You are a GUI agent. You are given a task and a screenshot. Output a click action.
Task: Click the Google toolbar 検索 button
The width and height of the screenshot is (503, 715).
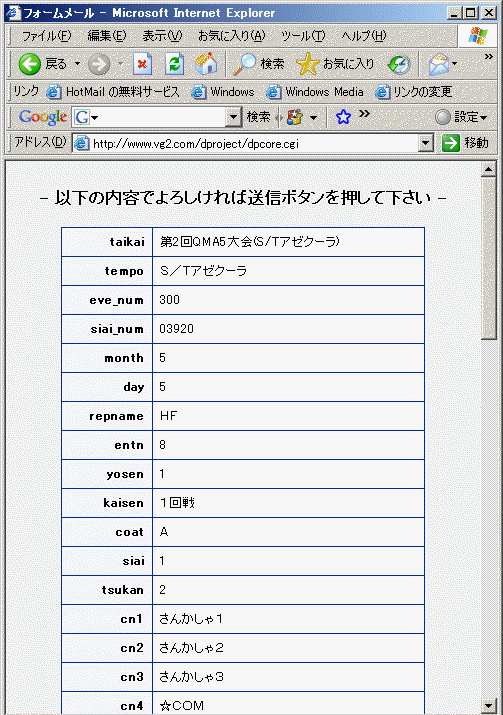tap(259, 117)
